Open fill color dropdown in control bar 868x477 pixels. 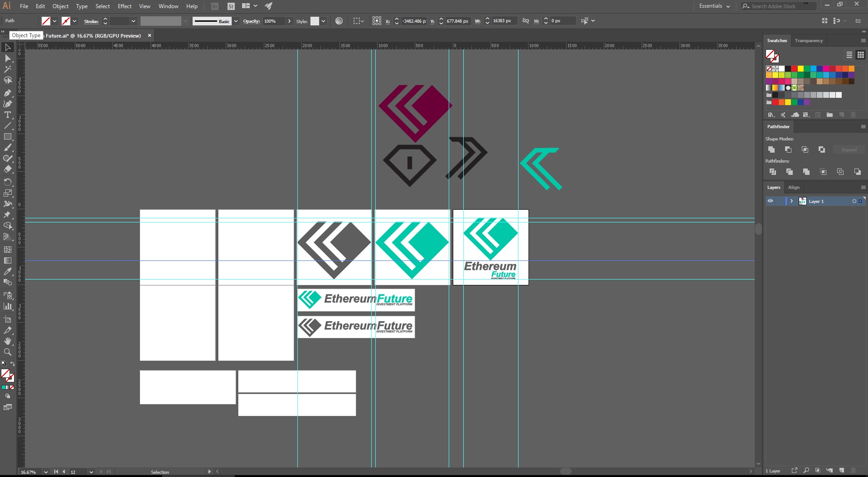[55, 21]
